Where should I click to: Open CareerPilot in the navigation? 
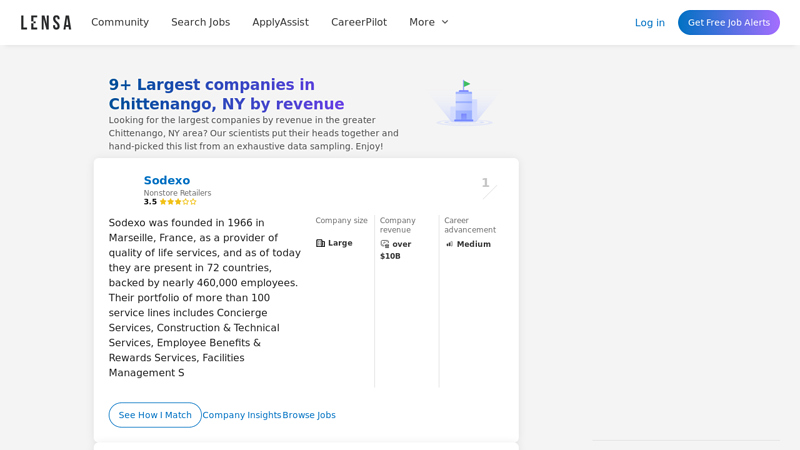tap(359, 22)
